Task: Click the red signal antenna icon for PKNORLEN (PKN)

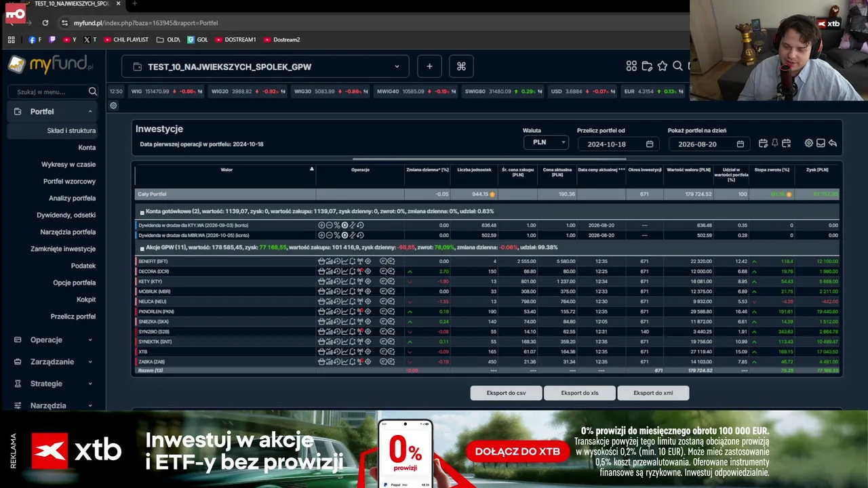Action: [x=360, y=312]
